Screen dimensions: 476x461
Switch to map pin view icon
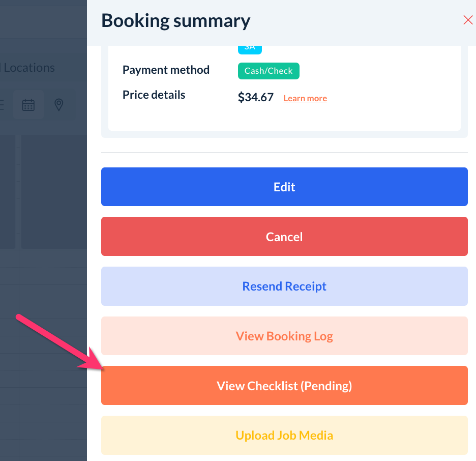[x=59, y=105]
